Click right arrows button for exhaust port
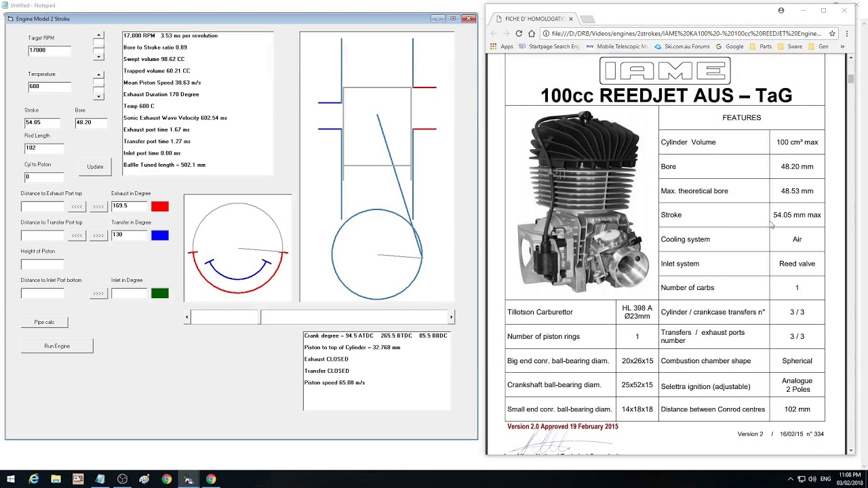This screenshot has height=488, width=868. [98, 207]
